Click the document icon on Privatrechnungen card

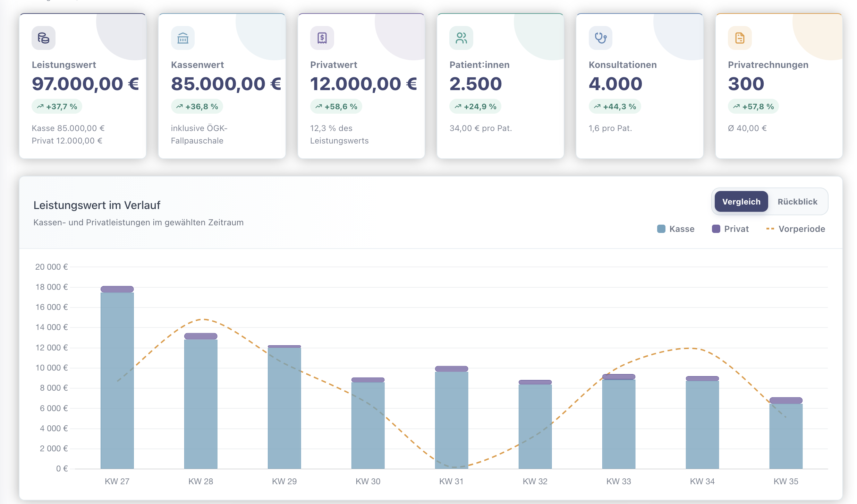pos(740,38)
